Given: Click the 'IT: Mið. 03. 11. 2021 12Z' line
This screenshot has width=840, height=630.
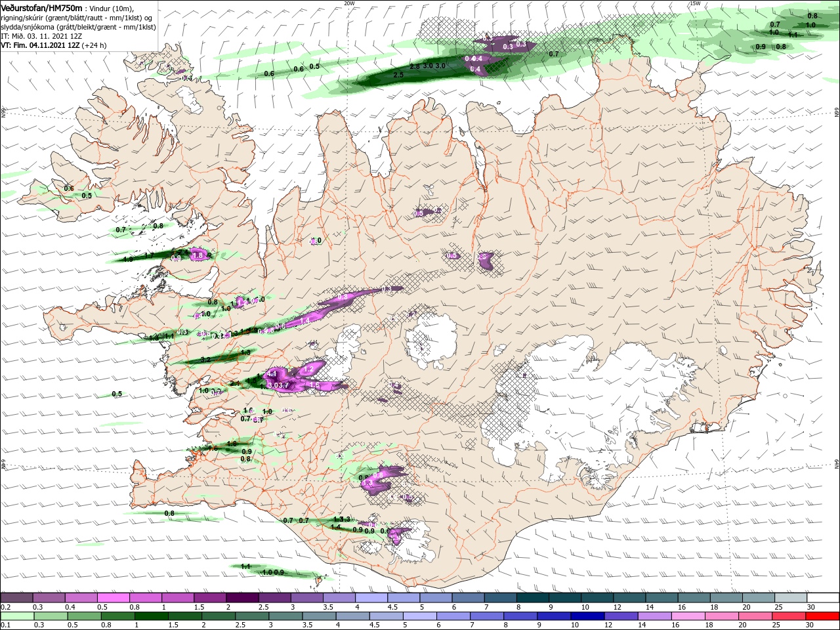Looking at the screenshot, I should pos(41,36).
